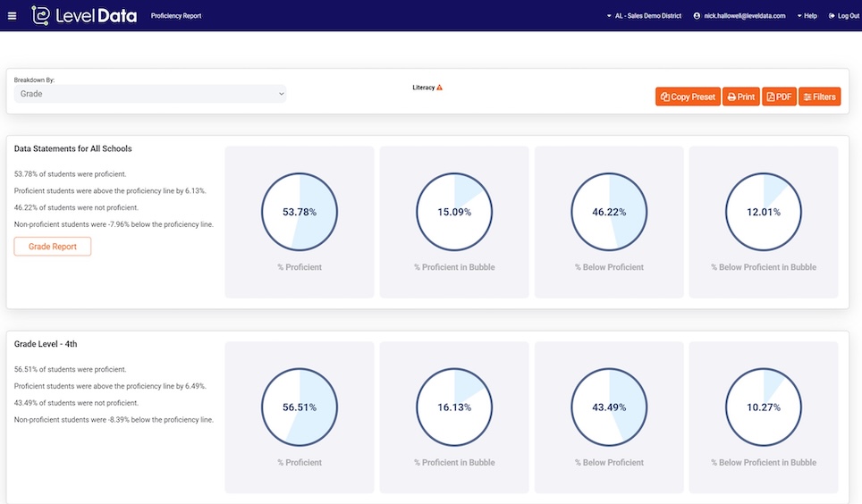Viewport: 862px width, 504px height.
Task: Print the proficiency report
Action: point(740,97)
